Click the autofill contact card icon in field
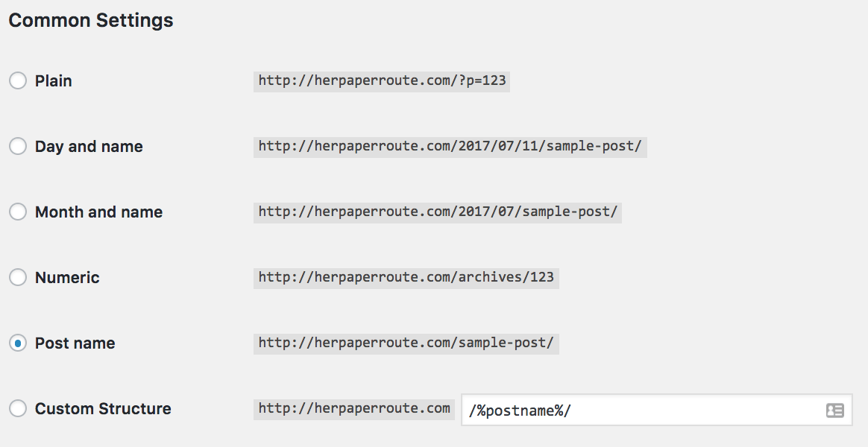 point(834,410)
